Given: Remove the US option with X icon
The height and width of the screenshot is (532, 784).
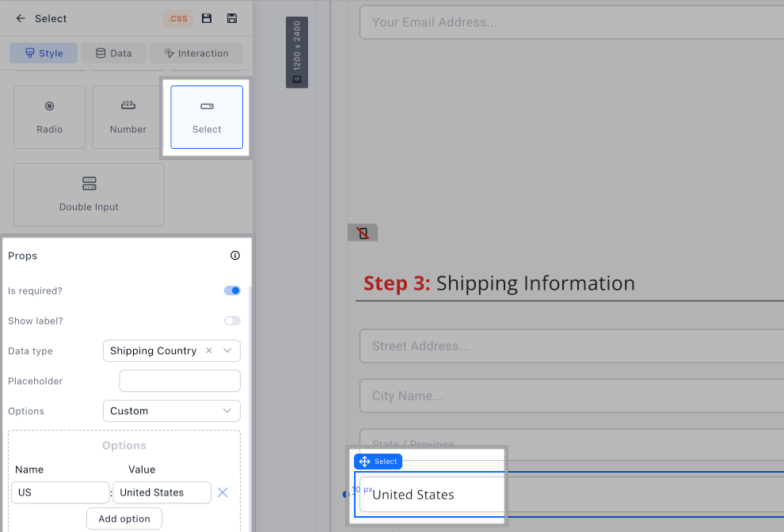Looking at the screenshot, I should 223,492.
